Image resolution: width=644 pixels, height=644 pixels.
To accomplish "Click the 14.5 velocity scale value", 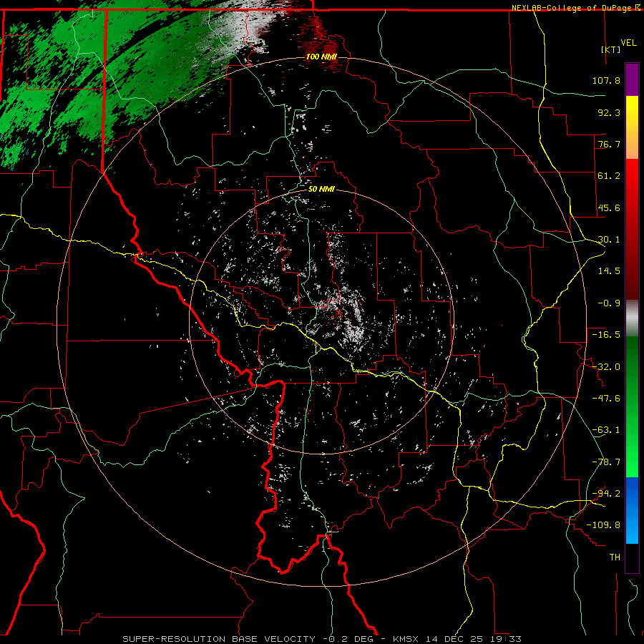I will pos(609,271).
